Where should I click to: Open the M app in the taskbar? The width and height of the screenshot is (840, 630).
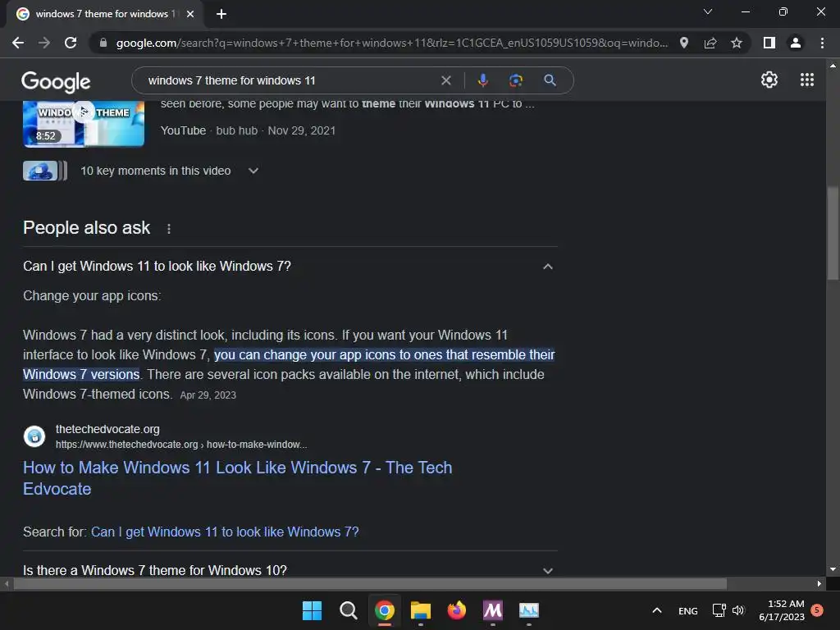[x=493, y=610]
